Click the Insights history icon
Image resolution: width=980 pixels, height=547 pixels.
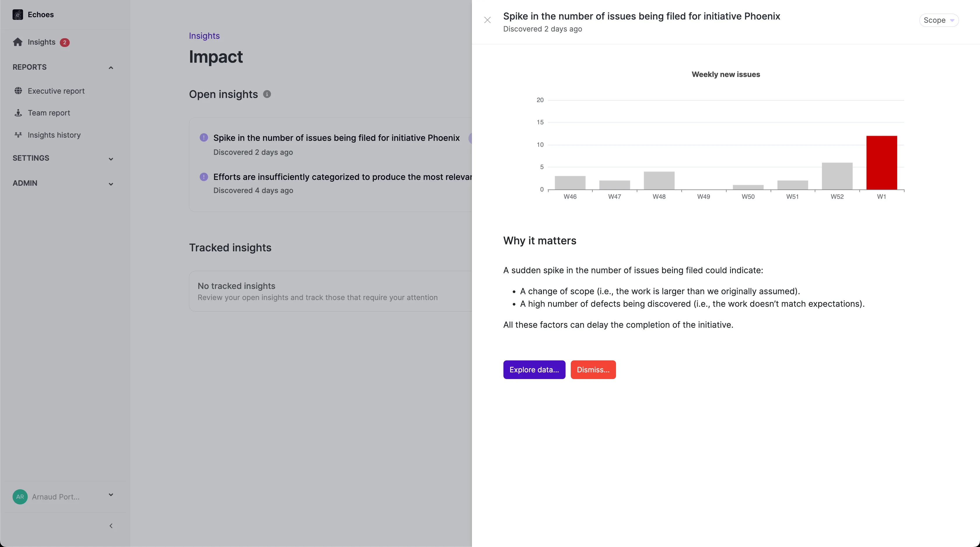pos(18,135)
